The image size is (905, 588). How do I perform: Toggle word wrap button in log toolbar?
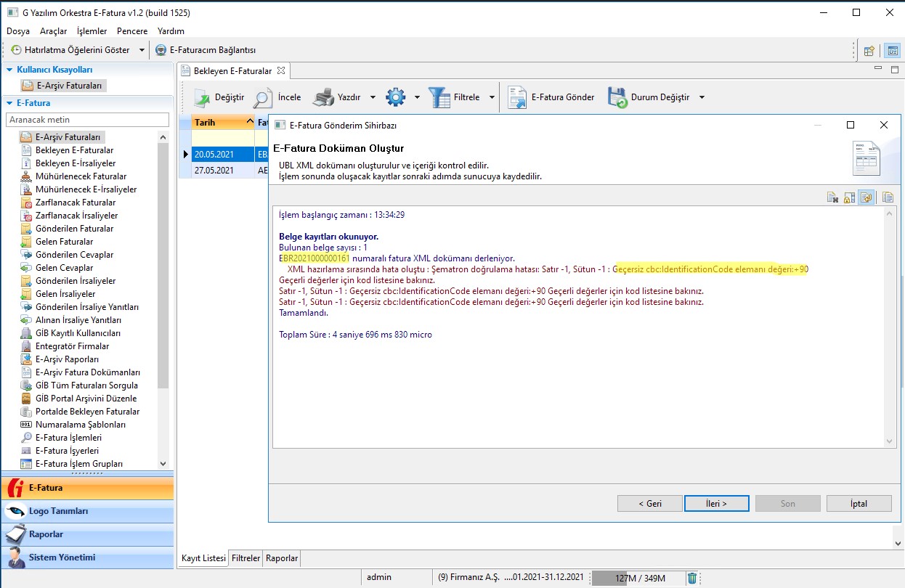click(866, 197)
